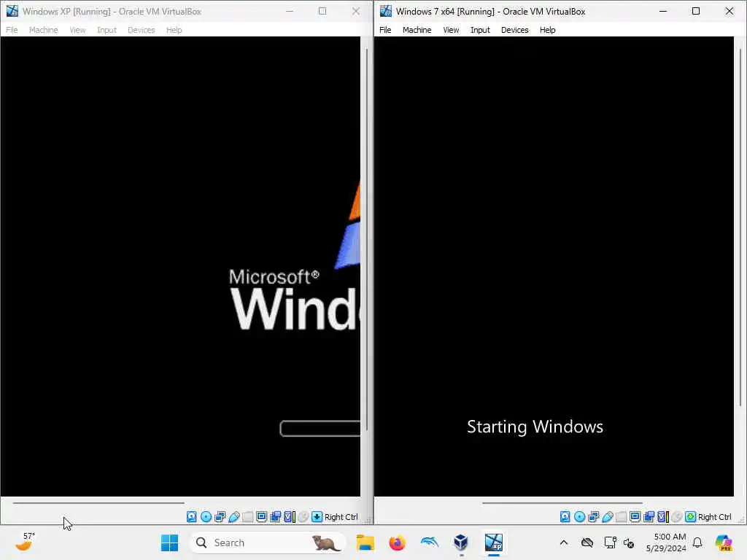This screenshot has width=747, height=560.
Task: Open Input menu in Windows 7 x64 window
Action: click(x=480, y=30)
